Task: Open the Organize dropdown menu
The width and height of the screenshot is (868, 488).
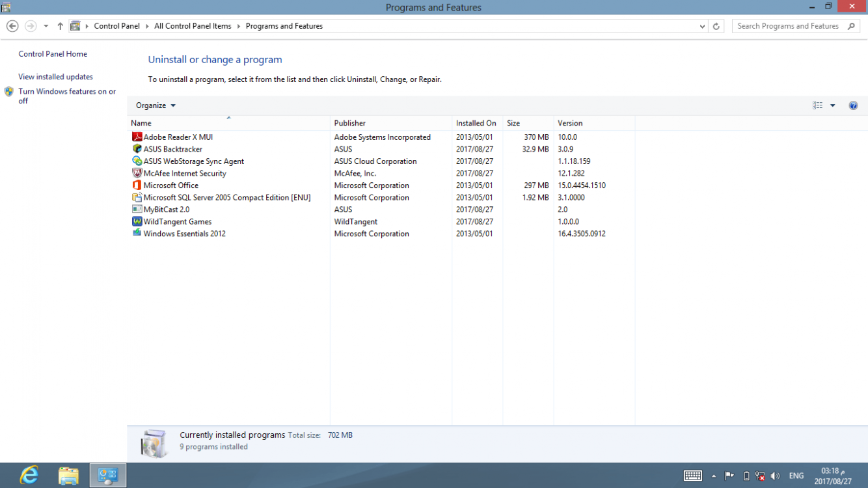Action: pyautogui.click(x=156, y=105)
